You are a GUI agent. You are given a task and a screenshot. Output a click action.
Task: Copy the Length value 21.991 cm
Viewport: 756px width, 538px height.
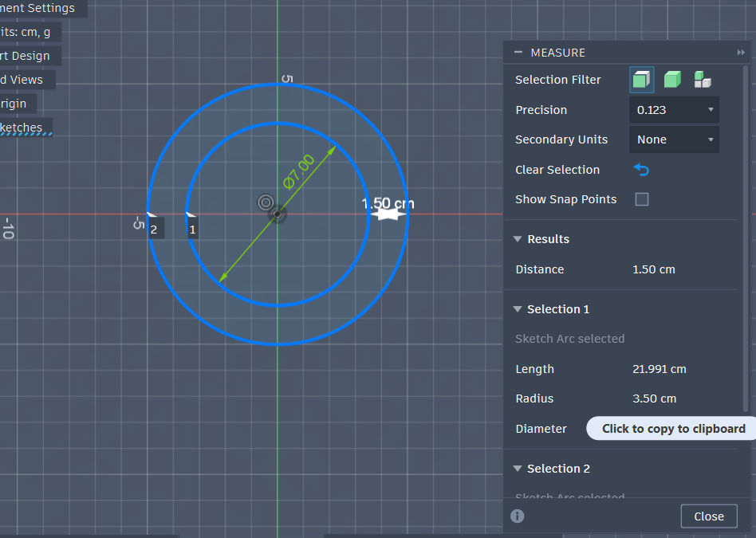(659, 369)
